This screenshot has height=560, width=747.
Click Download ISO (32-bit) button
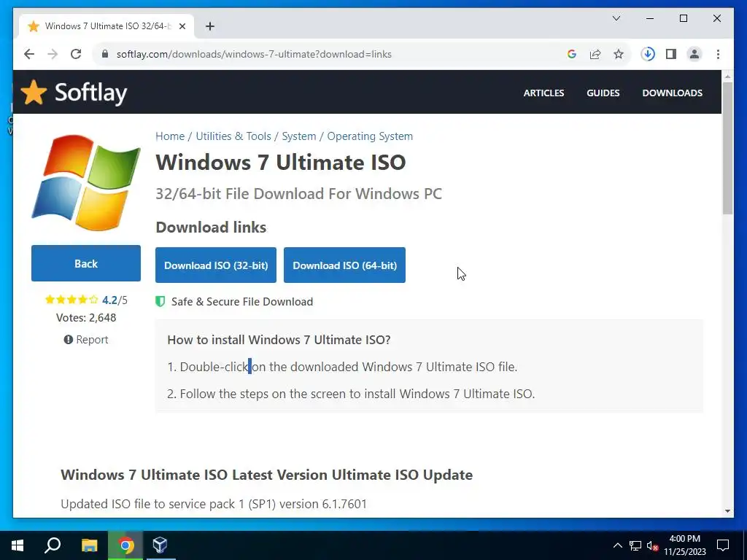pyautogui.click(x=216, y=265)
